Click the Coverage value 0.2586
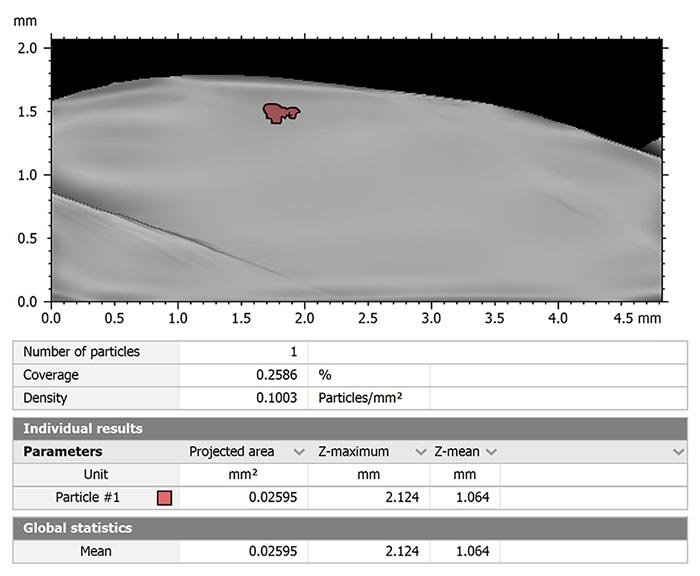 [276, 375]
